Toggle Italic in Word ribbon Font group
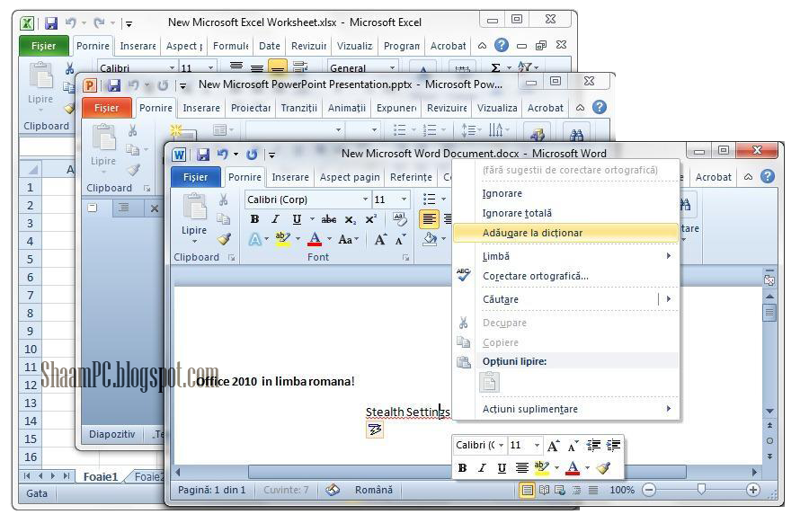Image resolution: width=809 pixels, height=532 pixels. [276, 219]
